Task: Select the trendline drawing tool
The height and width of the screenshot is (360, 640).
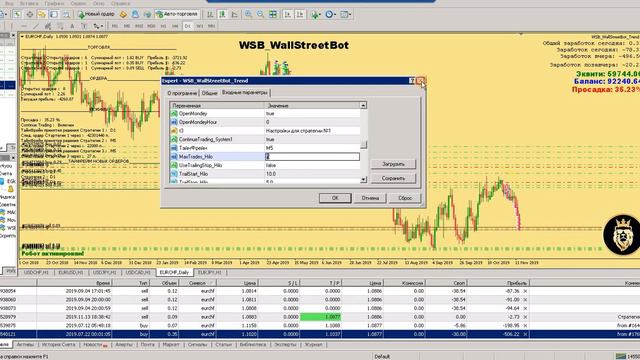Action: 36,26
